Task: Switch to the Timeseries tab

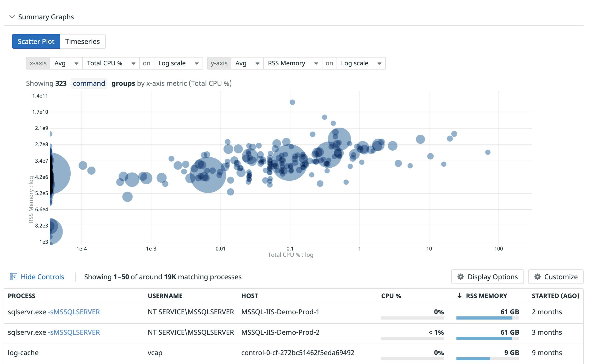Action: (82, 41)
